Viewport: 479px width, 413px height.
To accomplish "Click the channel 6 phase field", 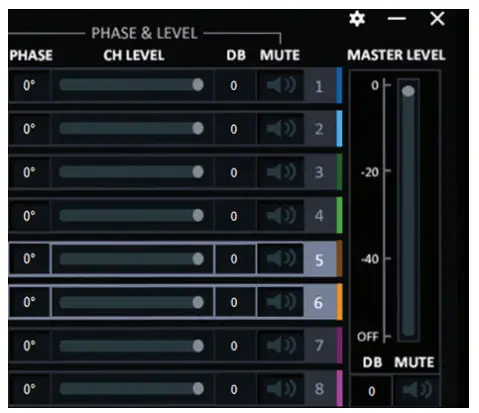I will 29,302.
